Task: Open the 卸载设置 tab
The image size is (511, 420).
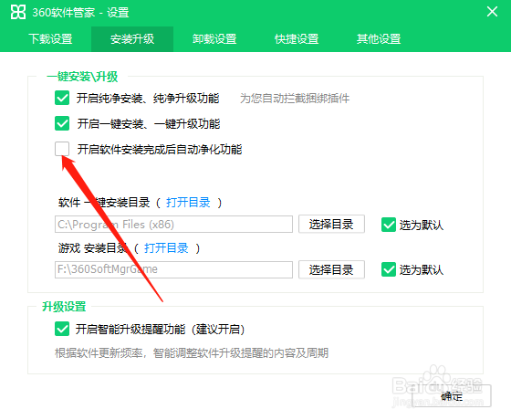Action: pyautogui.click(x=214, y=38)
